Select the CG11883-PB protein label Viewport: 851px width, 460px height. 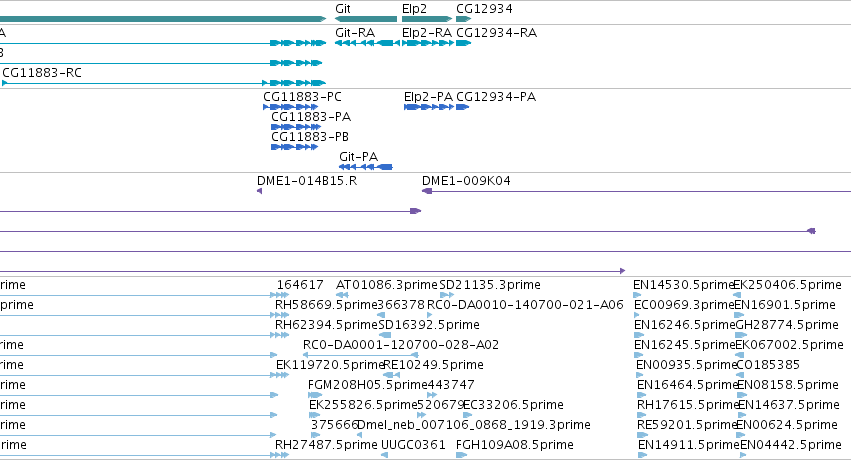pyautogui.click(x=310, y=137)
